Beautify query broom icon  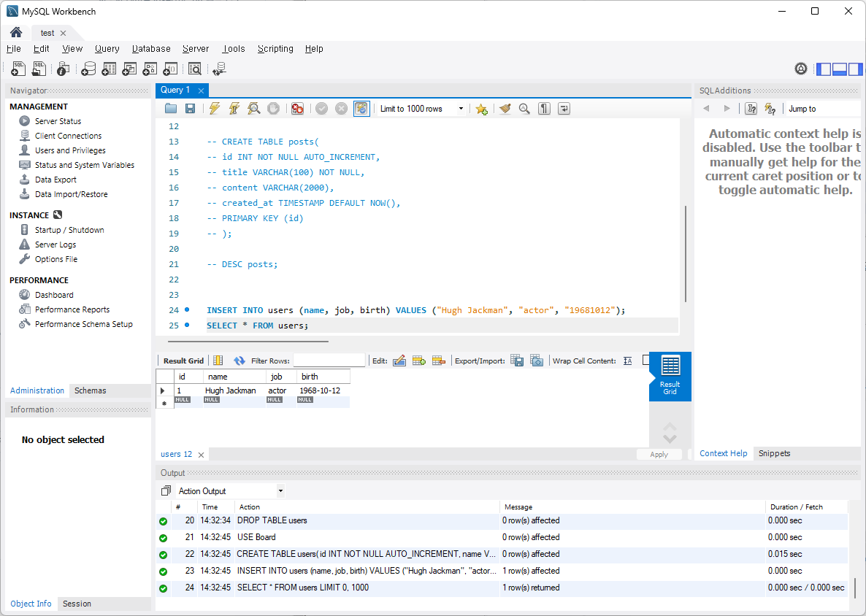pos(505,109)
